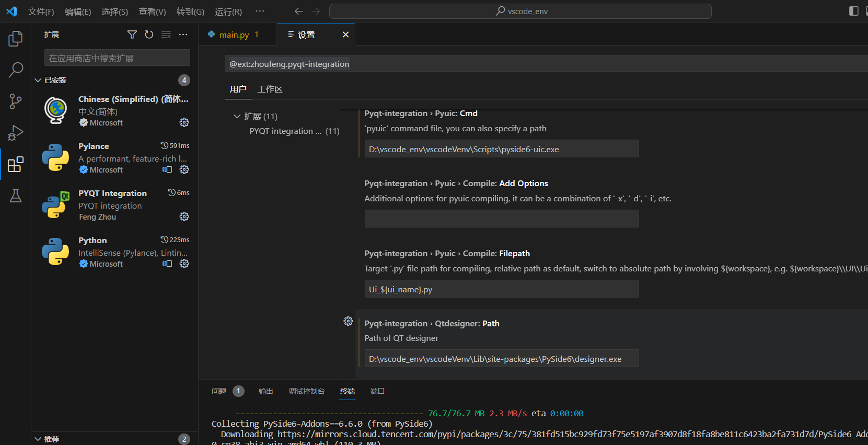Open the Explorer view in activity bar
This screenshot has height=445, width=868.
pyautogui.click(x=16, y=39)
